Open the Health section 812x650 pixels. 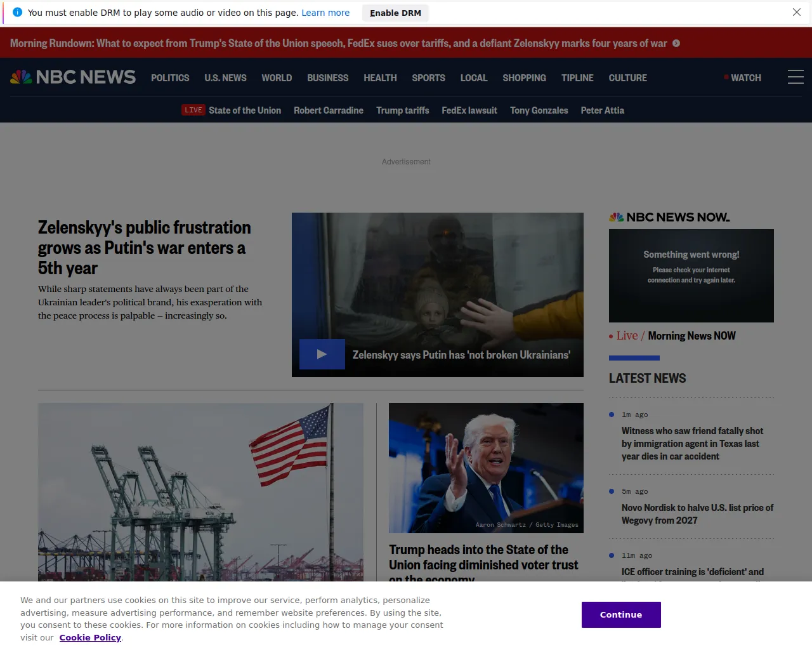(380, 78)
